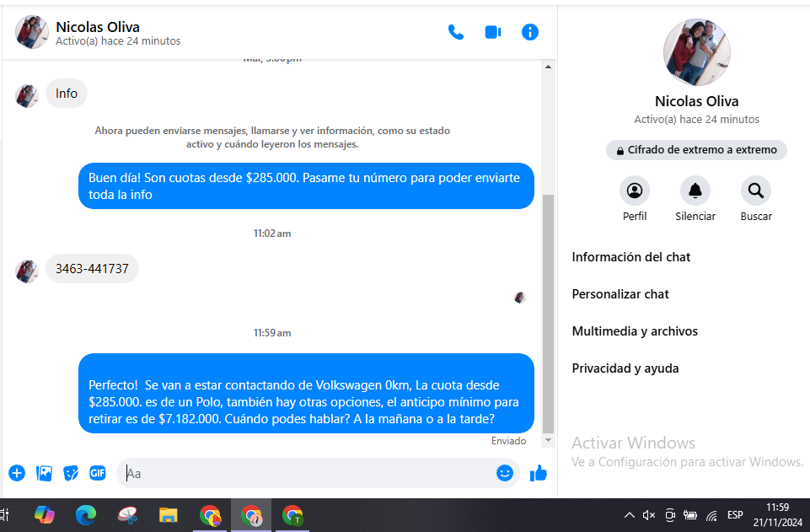Click Nicolas Oliva name in side panel
Viewport: 810px width, 532px height.
696,101
